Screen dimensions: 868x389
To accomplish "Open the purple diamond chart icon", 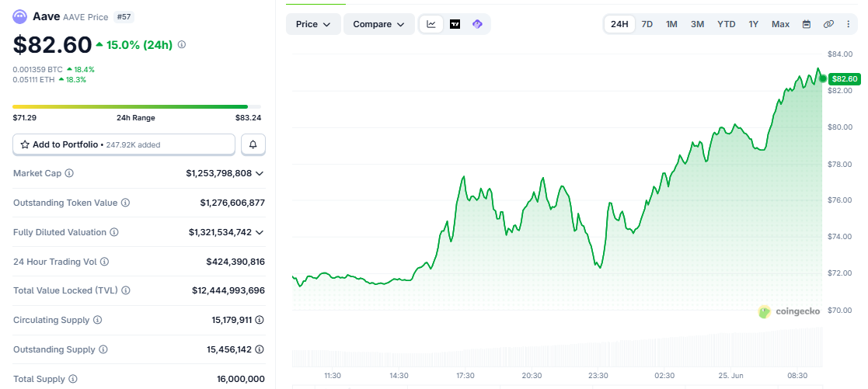I will coord(477,24).
